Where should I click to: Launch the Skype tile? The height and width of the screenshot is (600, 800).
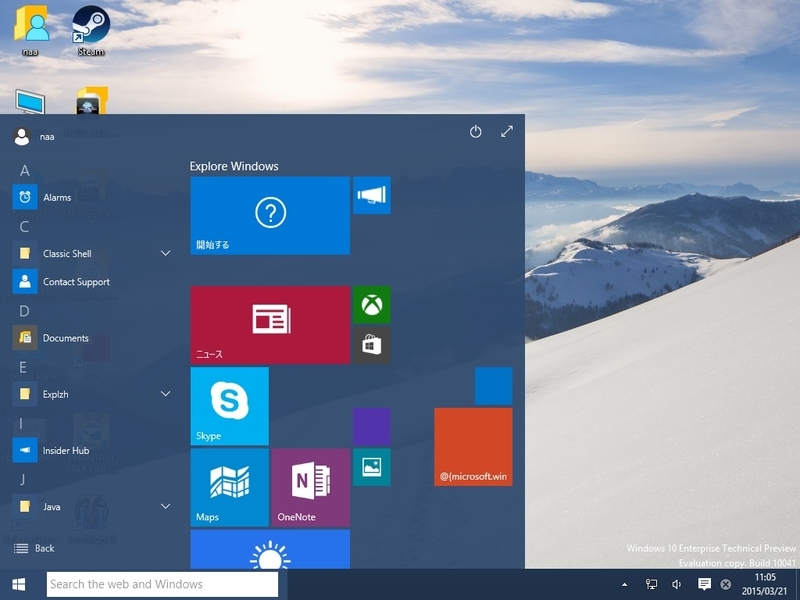[230, 406]
